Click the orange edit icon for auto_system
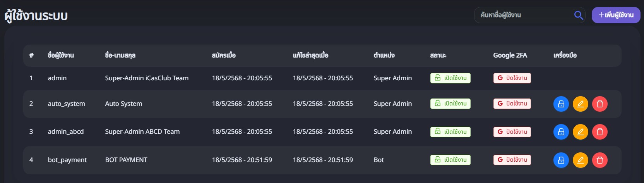 pyautogui.click(x=580, y=104)
